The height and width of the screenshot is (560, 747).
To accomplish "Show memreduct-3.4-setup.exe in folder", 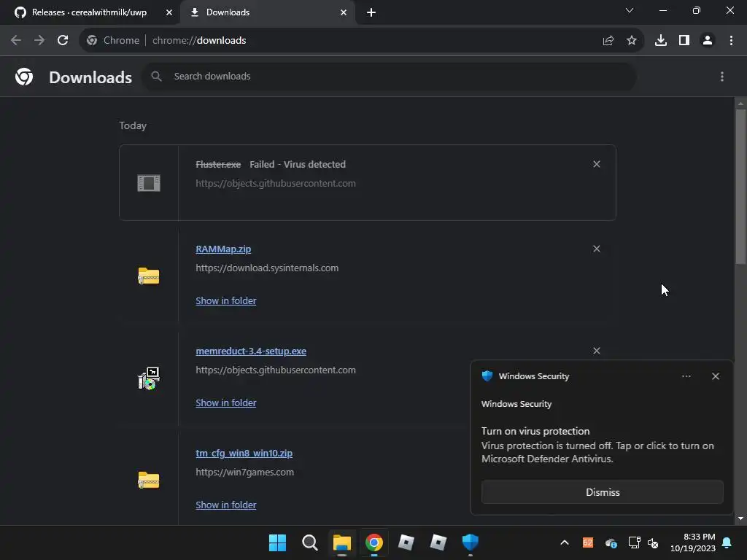I will point(226,402).
